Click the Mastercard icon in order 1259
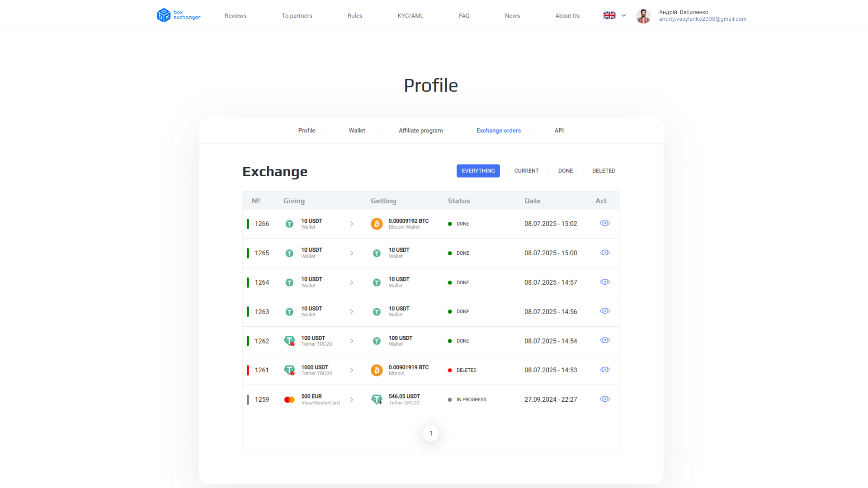 click(289, 399)
